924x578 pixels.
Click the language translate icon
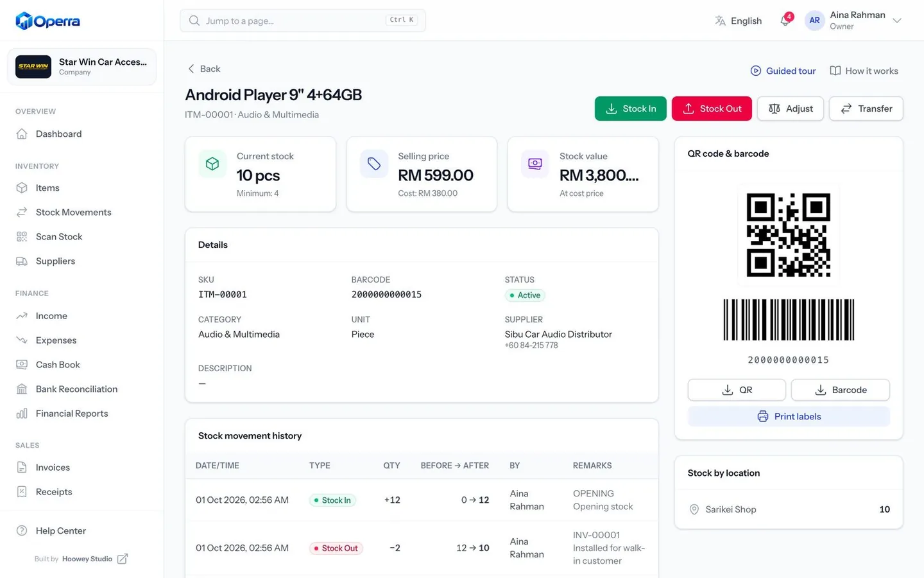point(720,21)
